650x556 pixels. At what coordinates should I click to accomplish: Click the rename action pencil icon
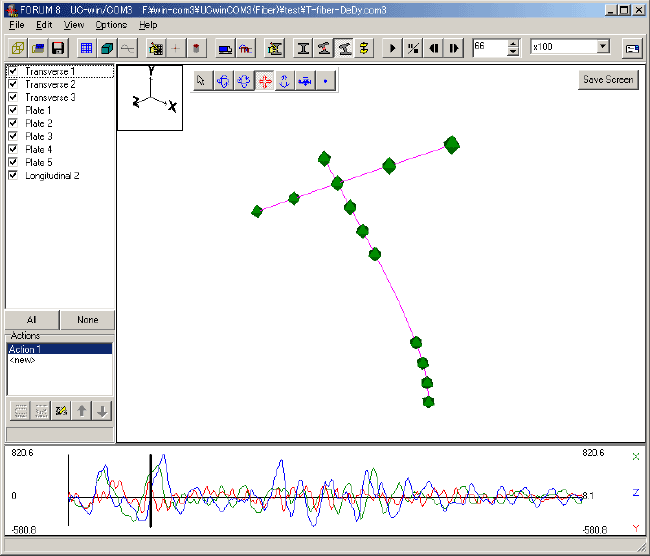(x=60, y=411)
